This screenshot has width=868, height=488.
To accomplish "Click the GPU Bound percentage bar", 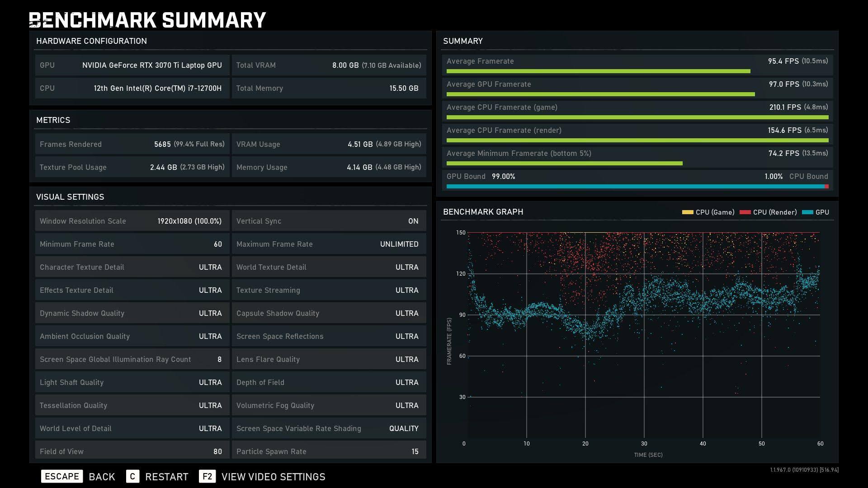I will tap(637, 186).
